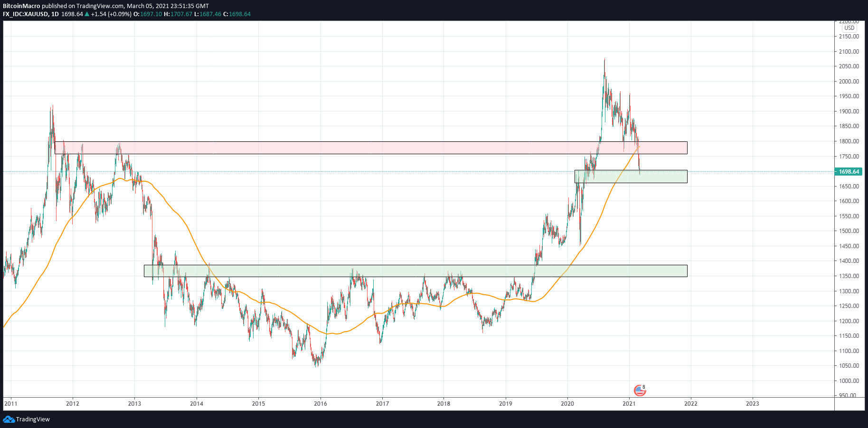The height and width of the screenshot is (428, 868).
Task: Click the TradingView logo icon
Action: [9, 419]
